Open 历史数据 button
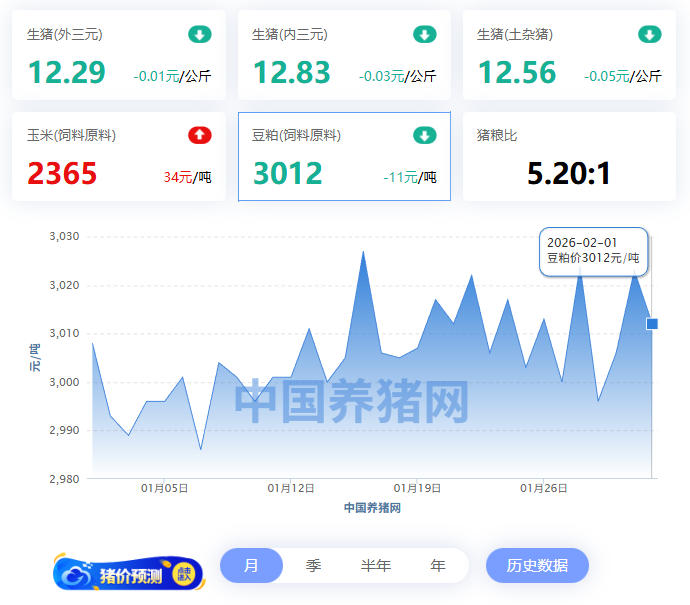Viewport: 690px width, 605px height. coord(537,565)
